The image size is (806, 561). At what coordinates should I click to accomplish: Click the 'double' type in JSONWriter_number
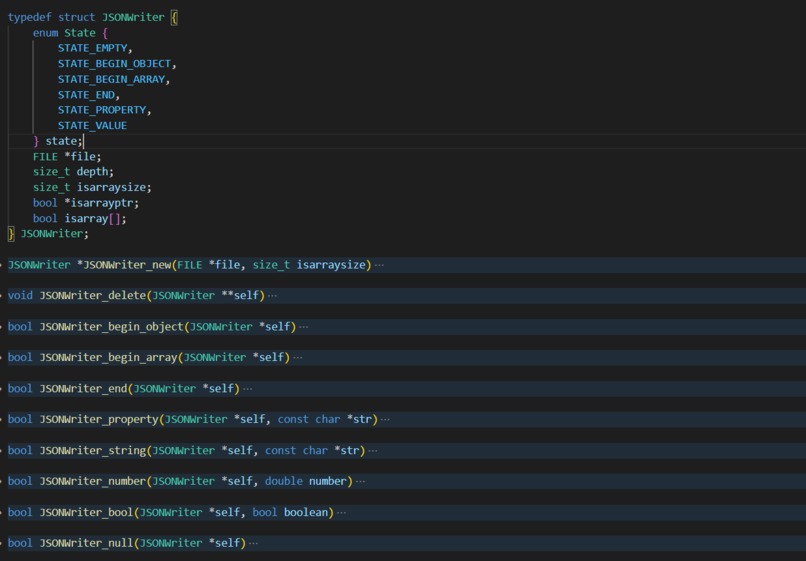[x=284, y=481]
